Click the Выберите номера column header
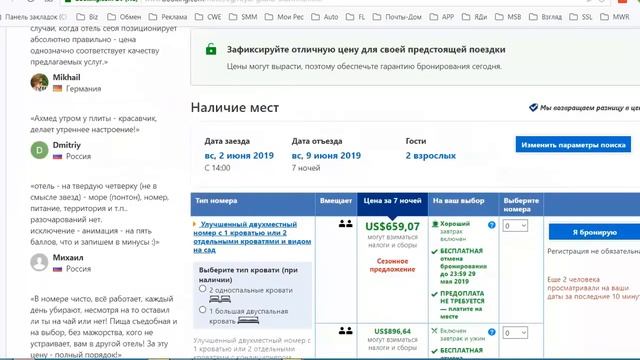Viewport: 640px width, 360px height. (x=521, y=205)
